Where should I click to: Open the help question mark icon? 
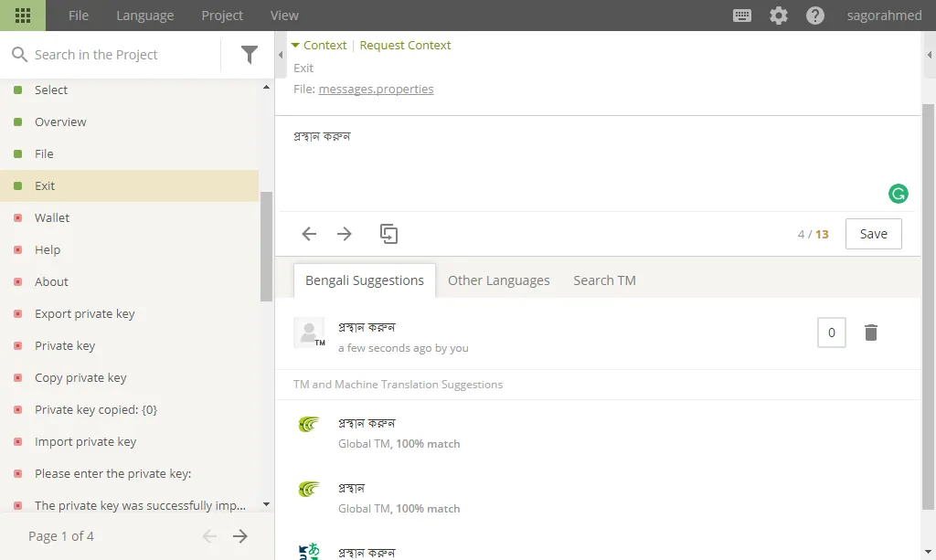point(814,16)
